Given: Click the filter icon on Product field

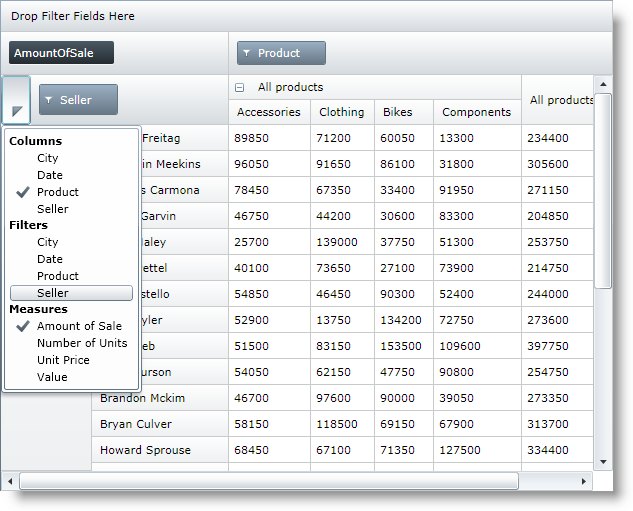Looking at the screenshot, I should coord(247,54).
